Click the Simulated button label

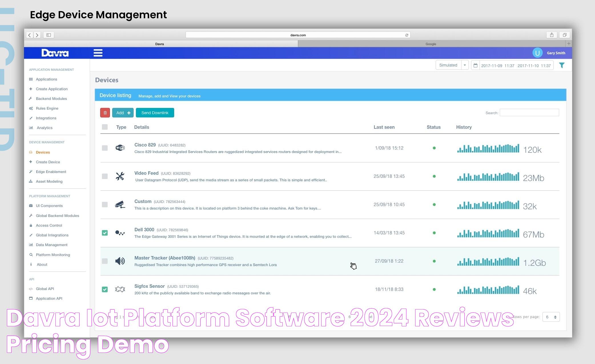[448, 65]
